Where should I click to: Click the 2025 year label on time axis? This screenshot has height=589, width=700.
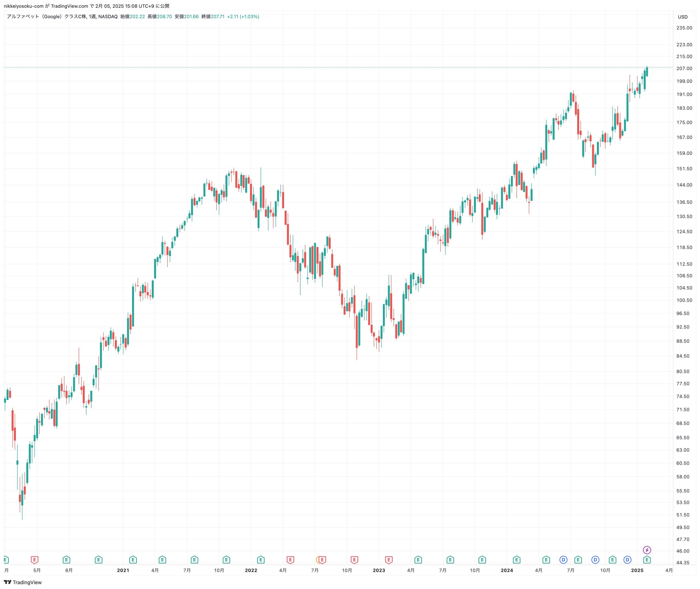[x=637, y=570]
